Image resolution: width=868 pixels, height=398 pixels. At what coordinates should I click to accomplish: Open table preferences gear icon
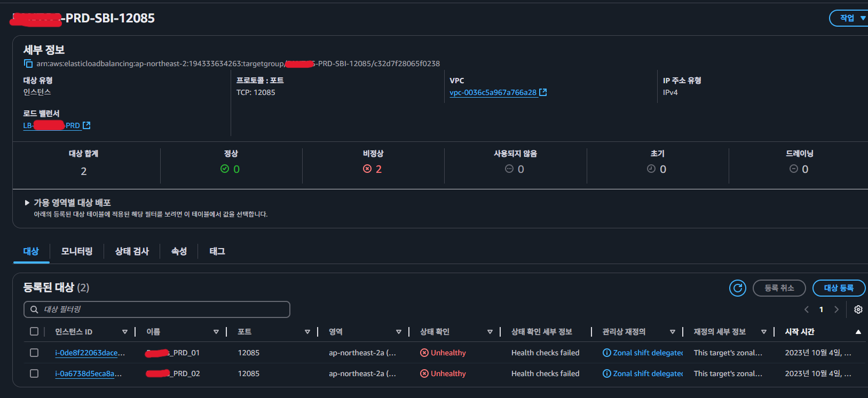point(858,309)
